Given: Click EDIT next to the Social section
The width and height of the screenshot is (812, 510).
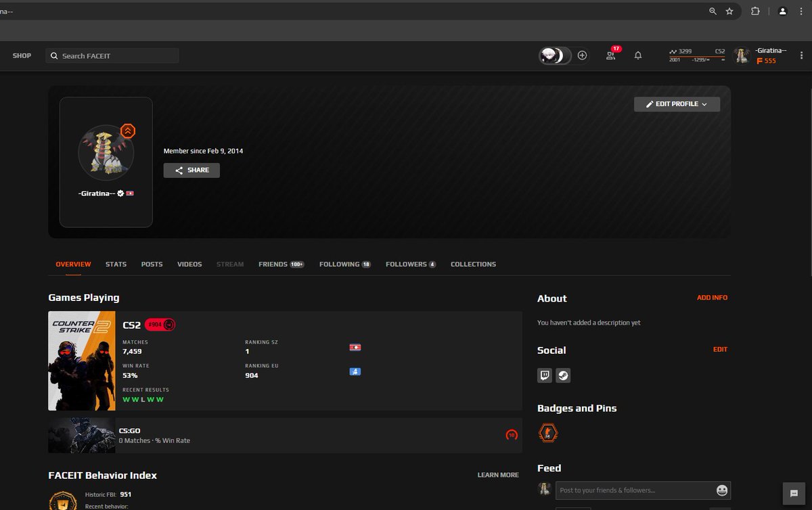Looking at the screenshot, I should click(720, 350).
